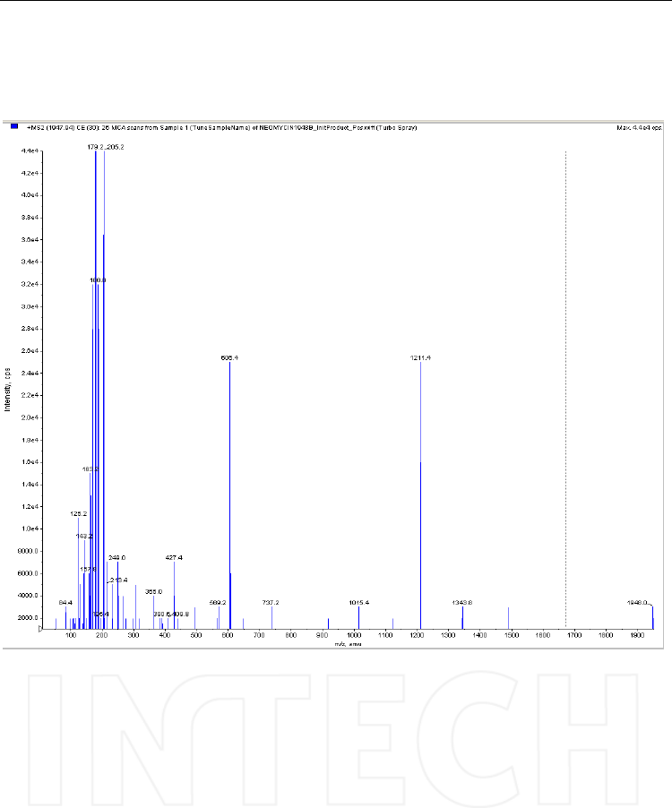Click the 1343.8 peak label
Screen dimensions: 672x808
click(x=462, y=602)
